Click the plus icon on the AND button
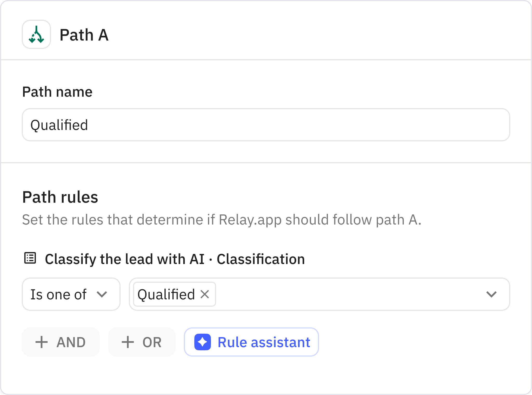Screen dimensions: 532x395 [42, 342]
